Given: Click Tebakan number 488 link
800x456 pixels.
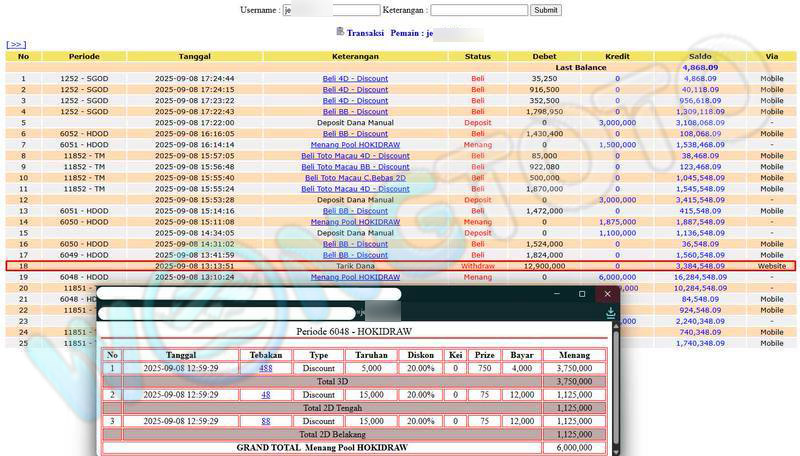Looking at the screenshot, I should 266,368.
